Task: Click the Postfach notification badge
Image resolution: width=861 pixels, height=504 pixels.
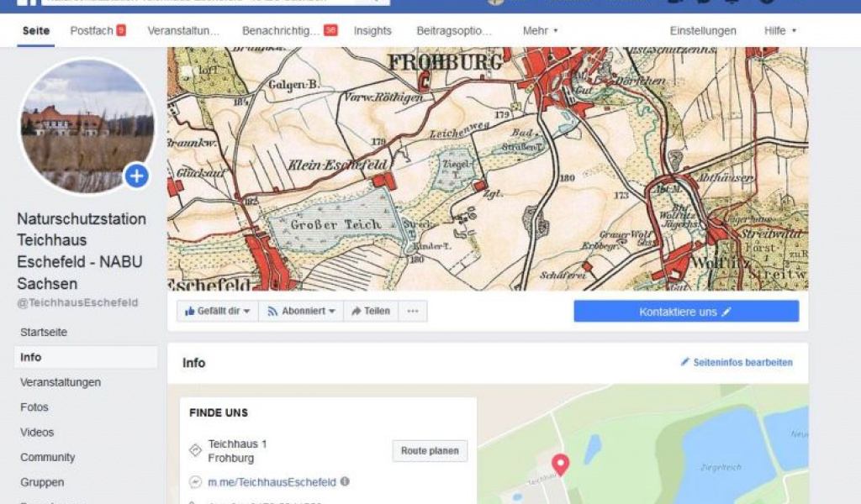Action: point(121,31)
